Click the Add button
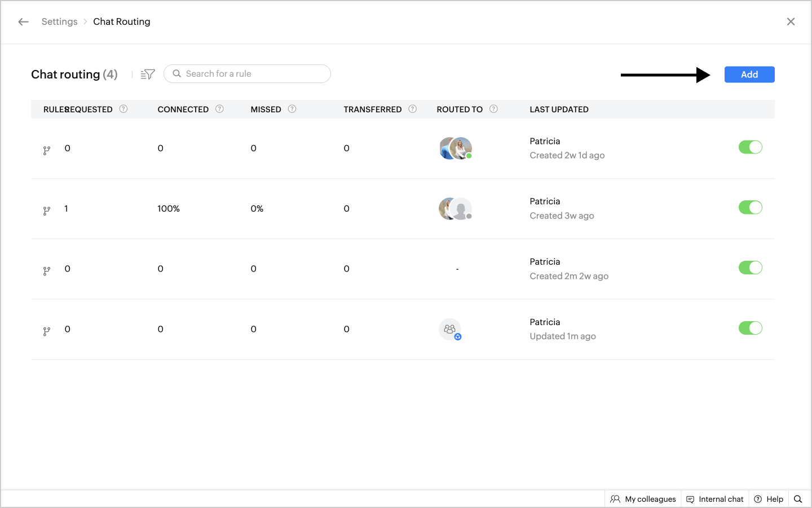 (749, 75)
